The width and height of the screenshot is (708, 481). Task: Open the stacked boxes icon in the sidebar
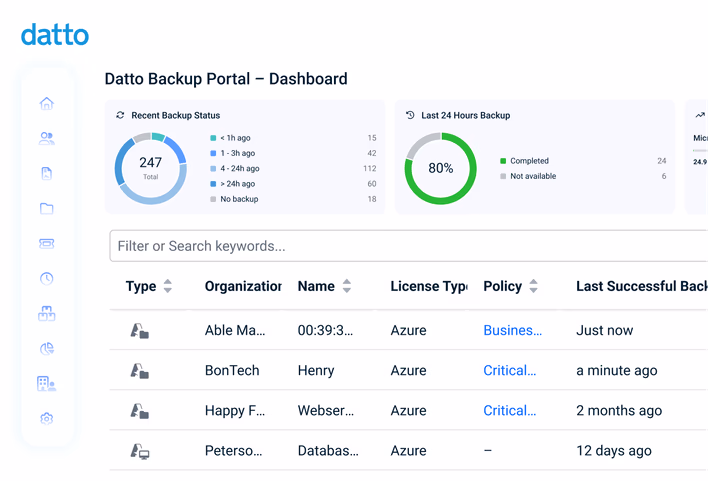pyautogui.click(x=47, y=313)
